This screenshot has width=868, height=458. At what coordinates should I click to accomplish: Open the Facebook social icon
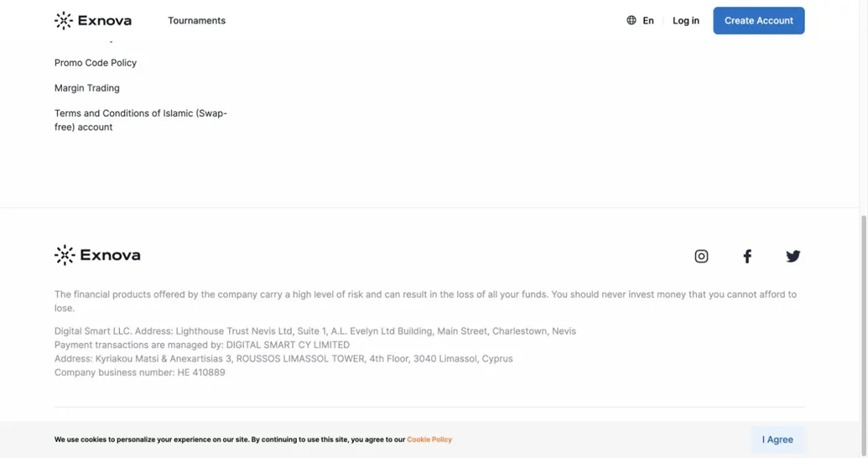click(x=746, y=256)
